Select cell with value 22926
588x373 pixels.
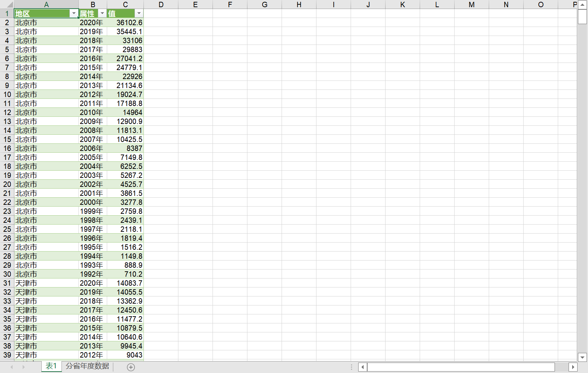coord(125,77)
